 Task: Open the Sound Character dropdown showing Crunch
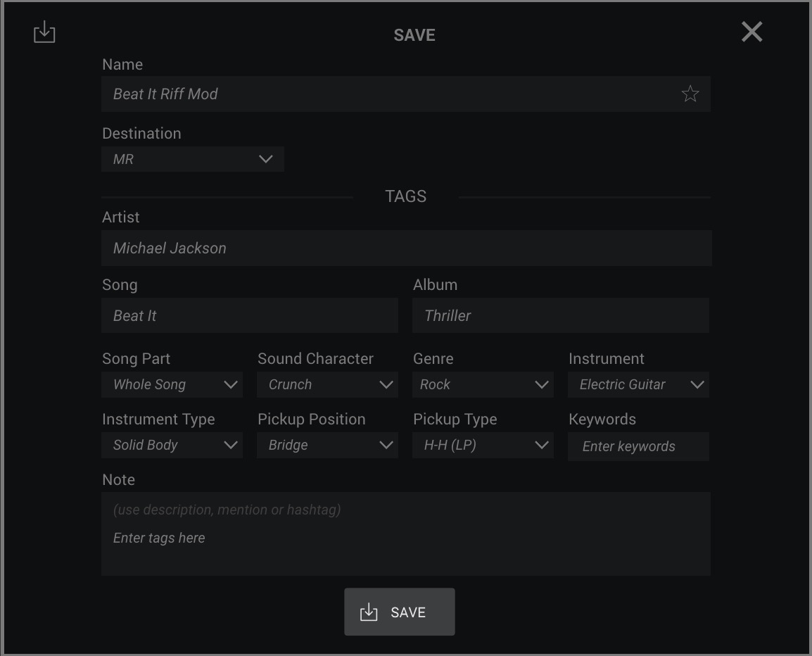pyautogui.click(x=327, y=384)
